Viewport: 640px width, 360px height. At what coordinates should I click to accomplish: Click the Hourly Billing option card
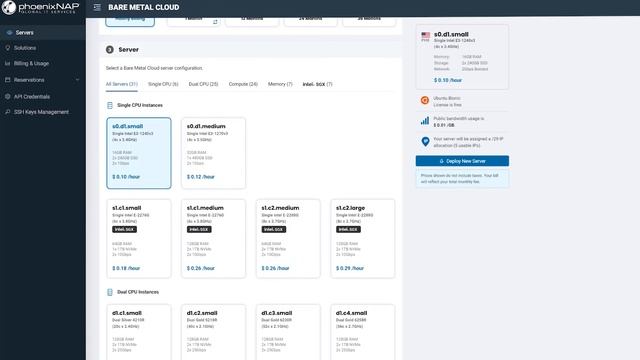pos(130,22)
